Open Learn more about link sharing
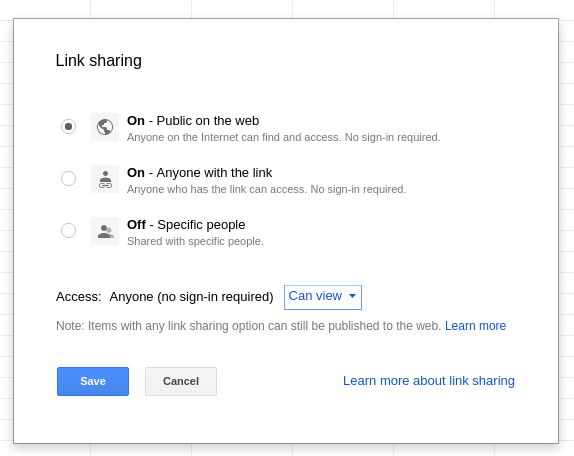Viewport: 574px width, 456px height. (x=429, y=381)
